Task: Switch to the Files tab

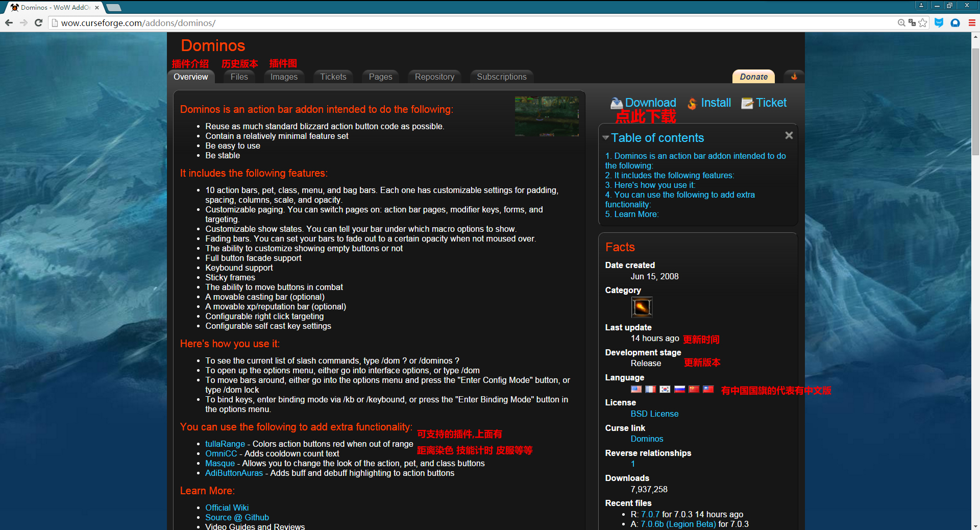Action: [239, 77]
